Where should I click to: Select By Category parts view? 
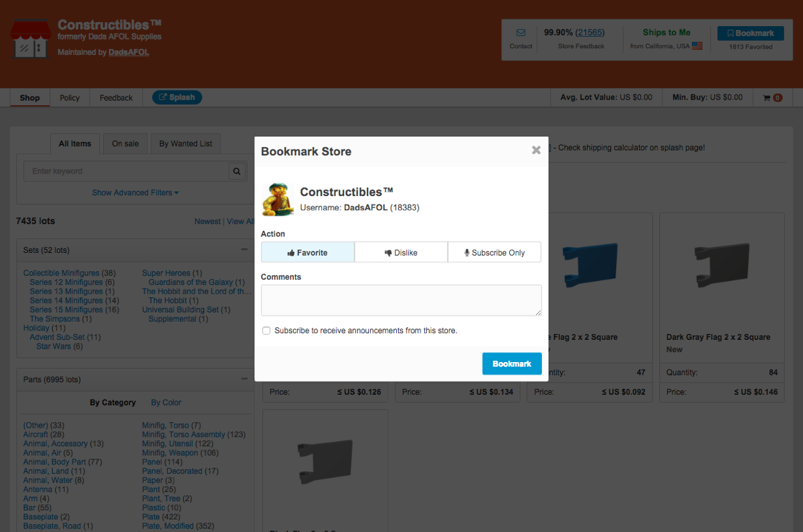(112, 403)
